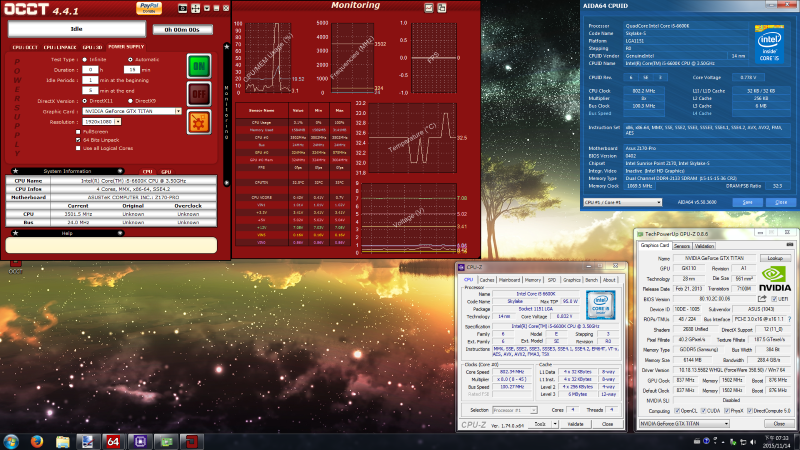Viewport: 800px width, 450px height.
Task: Click GPU-Z camera screenshot icon
Action: click(x=790, y=245)
